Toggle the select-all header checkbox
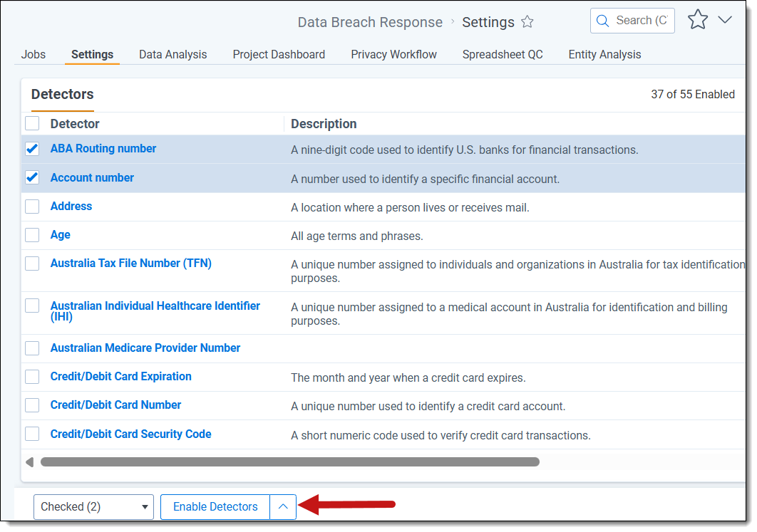The image size is (757, 532). (x=32, y=124)
